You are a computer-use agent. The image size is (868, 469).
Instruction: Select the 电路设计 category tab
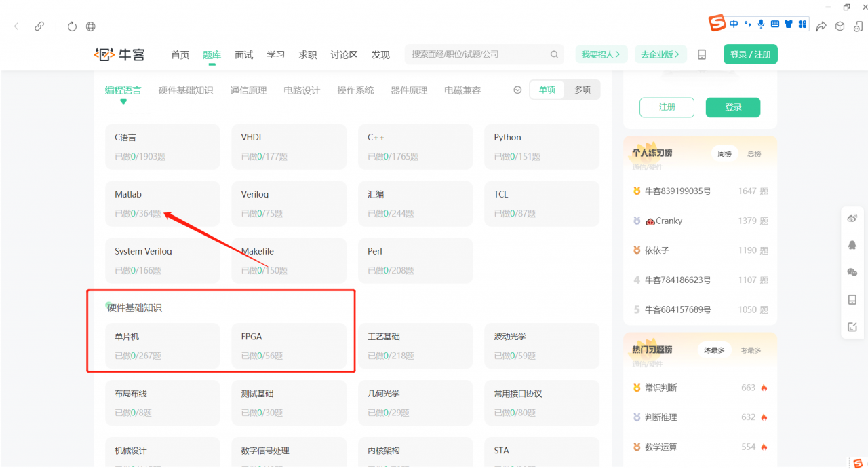[x=302, y=90]
